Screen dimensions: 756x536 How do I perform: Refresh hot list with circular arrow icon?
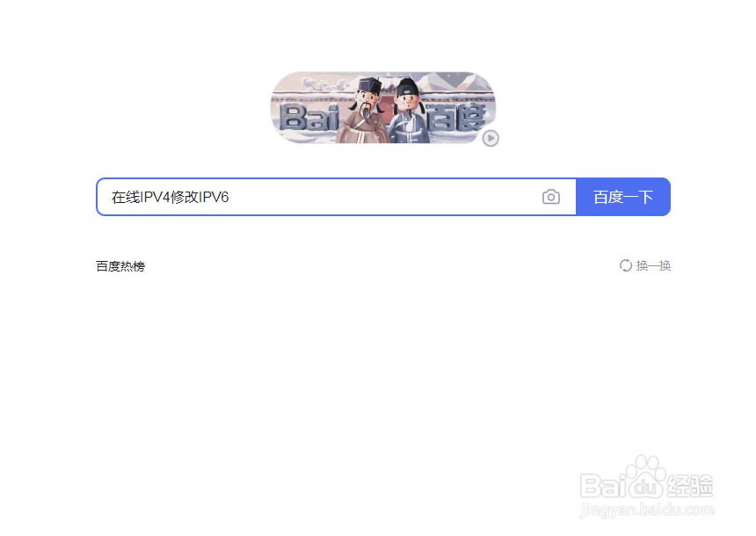[x=625, y=265]
